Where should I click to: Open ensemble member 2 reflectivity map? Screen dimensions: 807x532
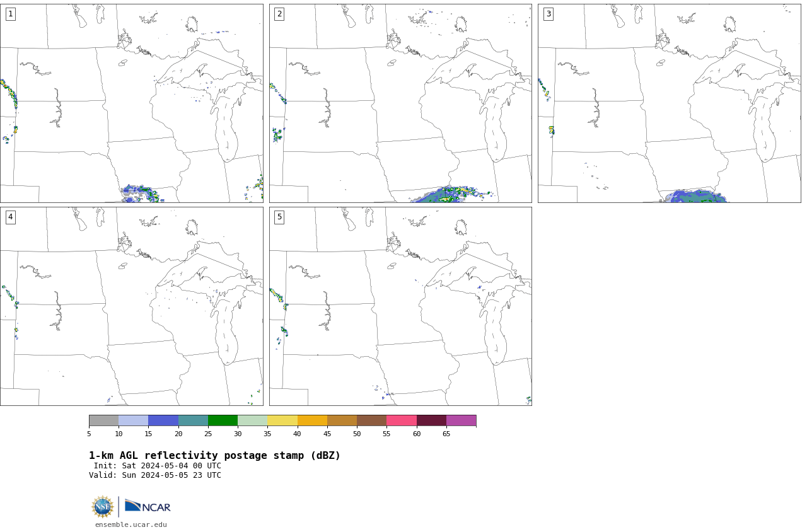(400, 103)
